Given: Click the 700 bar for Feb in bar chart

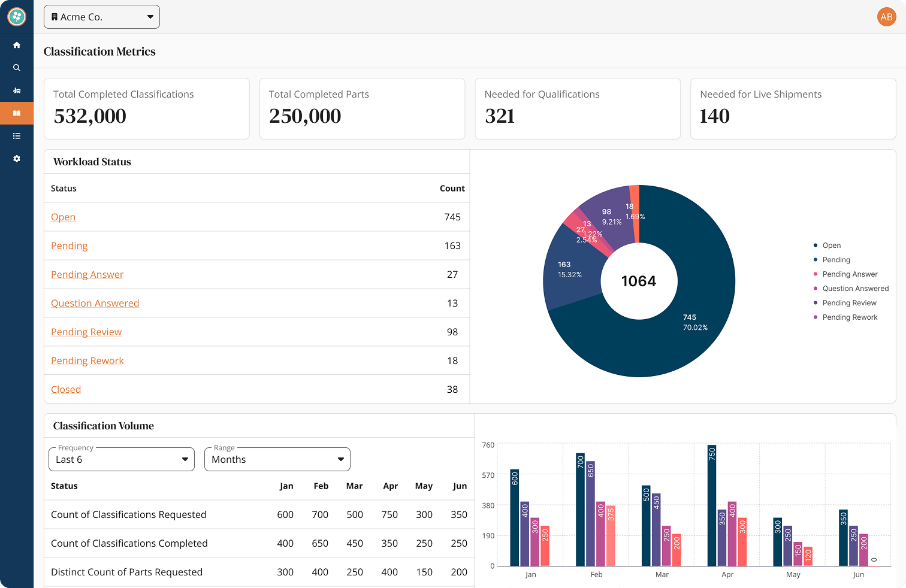Looking at the screenshot, I should pyautogui.click(x=580, y=510).
